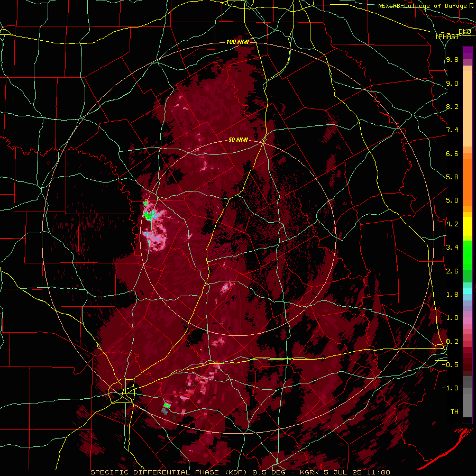
Task: Click the '5 JUL 25 11:00' timestamp
Action: (357, 472)
